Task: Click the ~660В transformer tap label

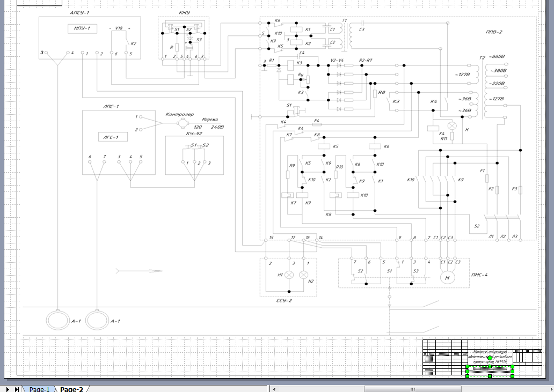Action: (497, 56)
